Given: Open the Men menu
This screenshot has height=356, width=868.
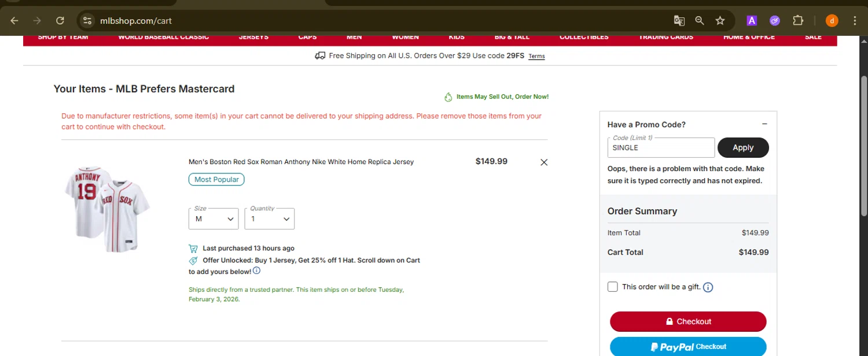Looking at the screenshot, I should point(354,38).
